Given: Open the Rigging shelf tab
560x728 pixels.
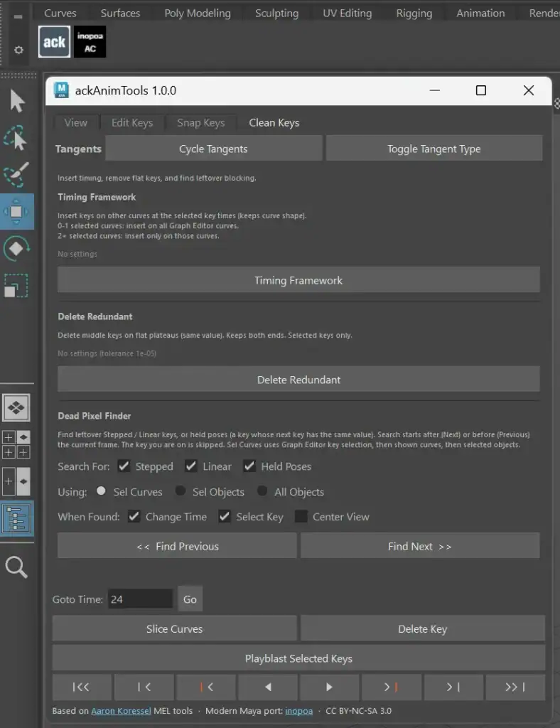Looking at the screenshot, I should click(414, 13).
